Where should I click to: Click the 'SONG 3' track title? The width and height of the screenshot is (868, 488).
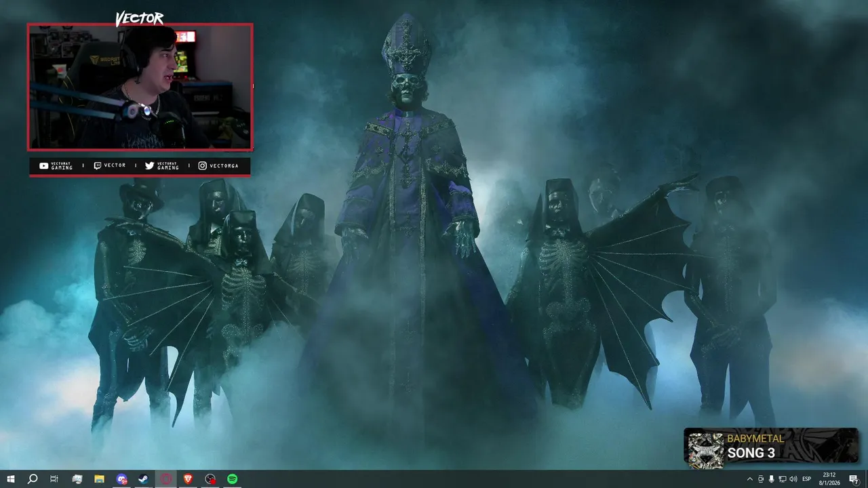[751, 453]
